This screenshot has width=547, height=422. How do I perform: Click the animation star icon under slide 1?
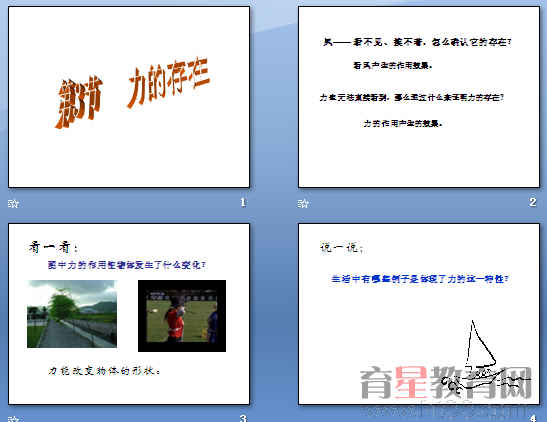(x=13, y=203)
